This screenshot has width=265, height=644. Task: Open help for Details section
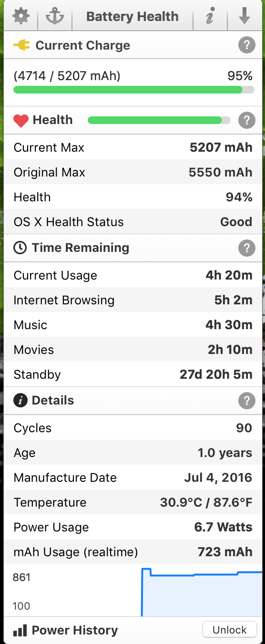point(246,401)
